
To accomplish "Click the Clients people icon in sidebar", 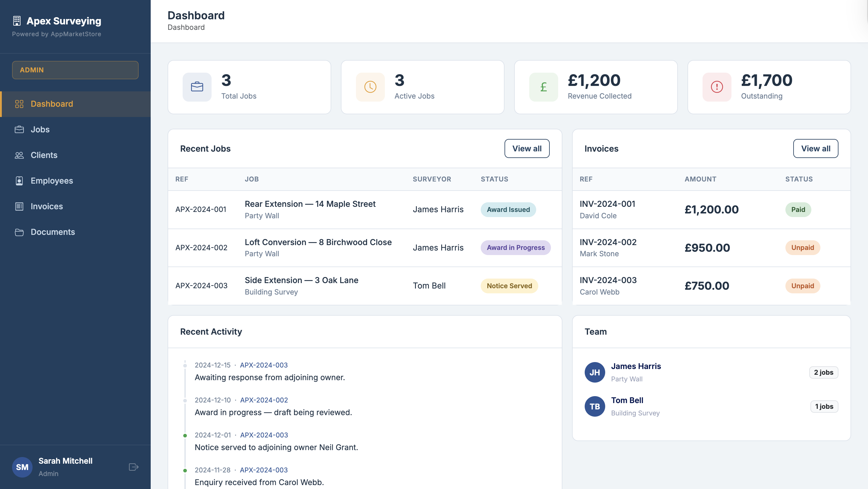I will click(x=19, y=155).
